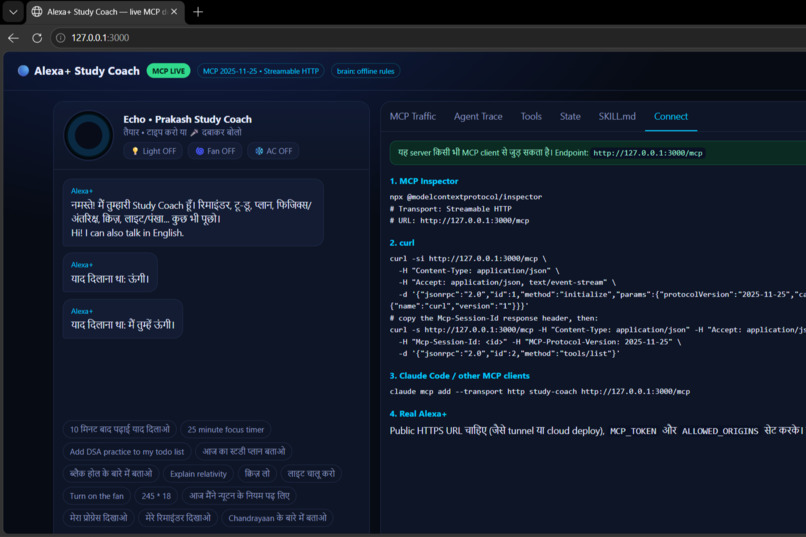
Task: Open the Tools tab
Action: (531, 117)
